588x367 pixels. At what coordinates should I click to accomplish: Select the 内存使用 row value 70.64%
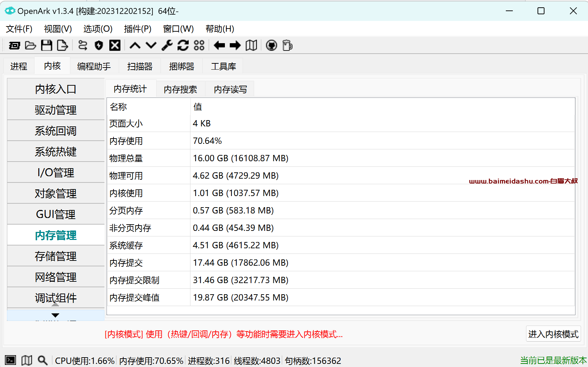tap(207, 141)
